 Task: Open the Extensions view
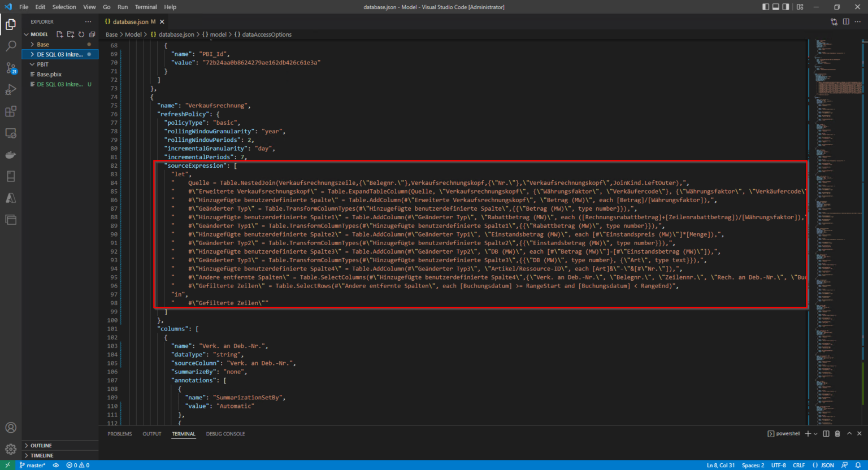coord(11,111)
